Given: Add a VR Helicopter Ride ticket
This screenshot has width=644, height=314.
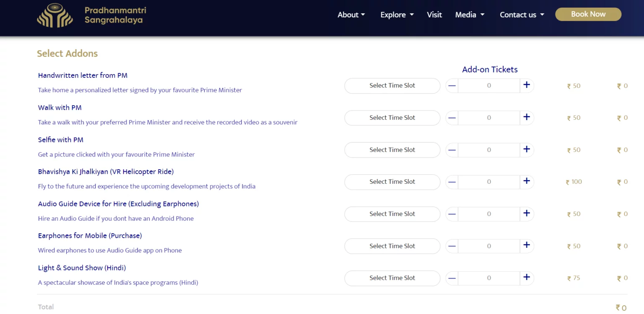Looking at the screenshot, I should pyautogui.click(x=527, y=182).
